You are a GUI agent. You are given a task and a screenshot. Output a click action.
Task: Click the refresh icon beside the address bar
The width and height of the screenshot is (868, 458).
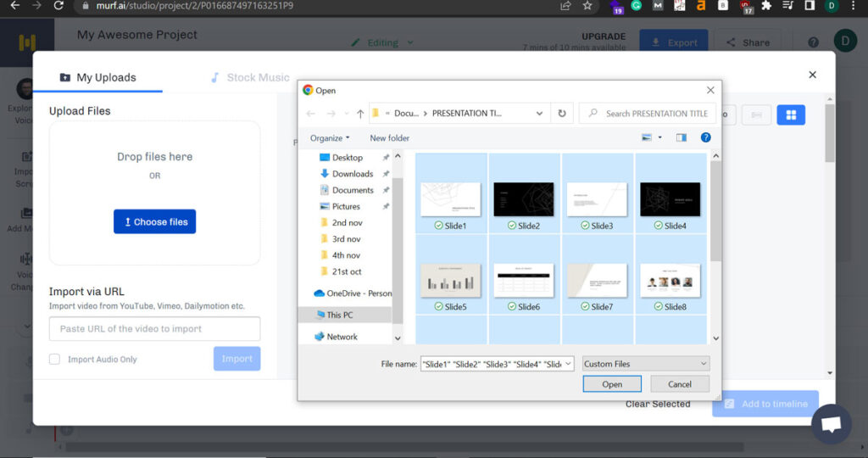[x=561, y=113]
